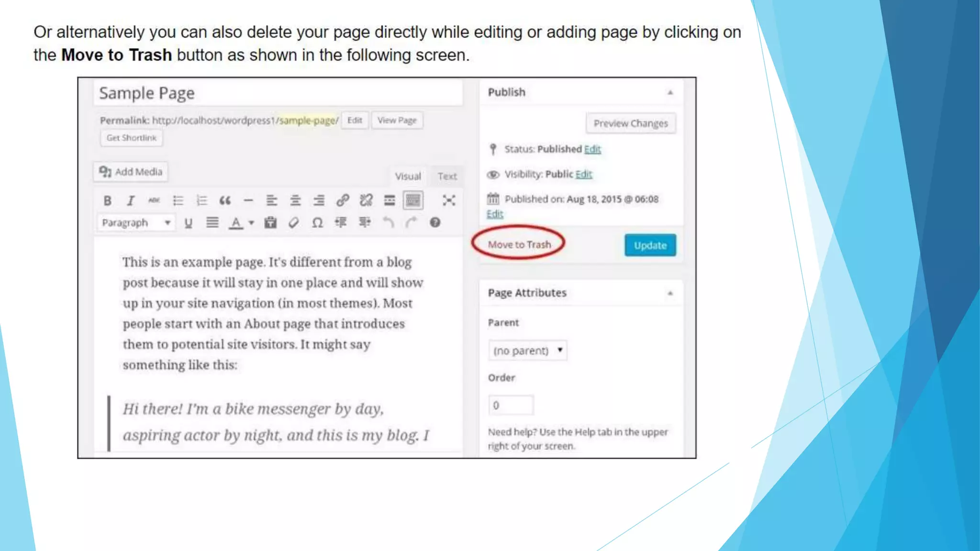The image size is (980, 551).
Task: Click the status key icon
Action: point(493,149)
